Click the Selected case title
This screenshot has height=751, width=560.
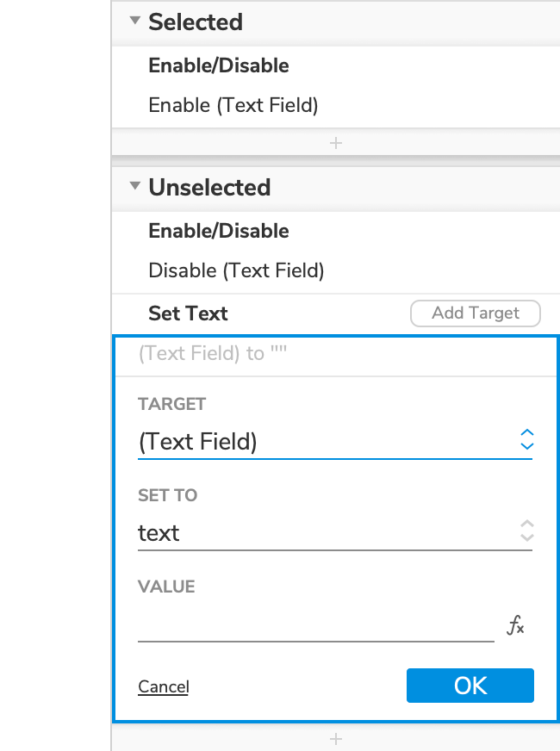[196, 22]
